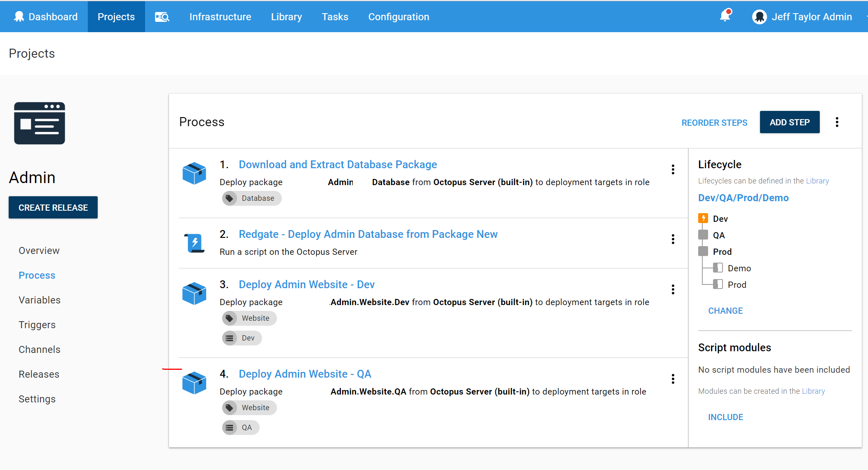Click package icon for Deploy Admin Website - Dev
Viewport: 868px width, 470px height.
click(x=194, y=293)
